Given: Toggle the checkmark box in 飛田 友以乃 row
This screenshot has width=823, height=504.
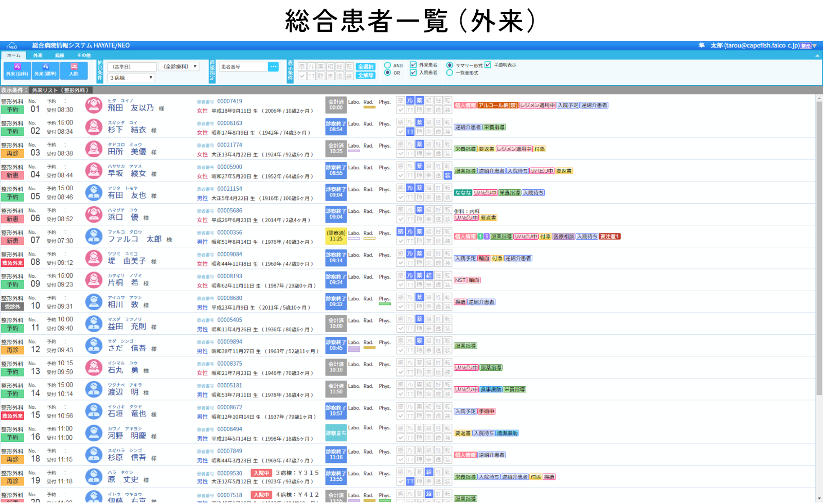Looking at the screenshot, I should pyautogui.click(x=401, y=110).
